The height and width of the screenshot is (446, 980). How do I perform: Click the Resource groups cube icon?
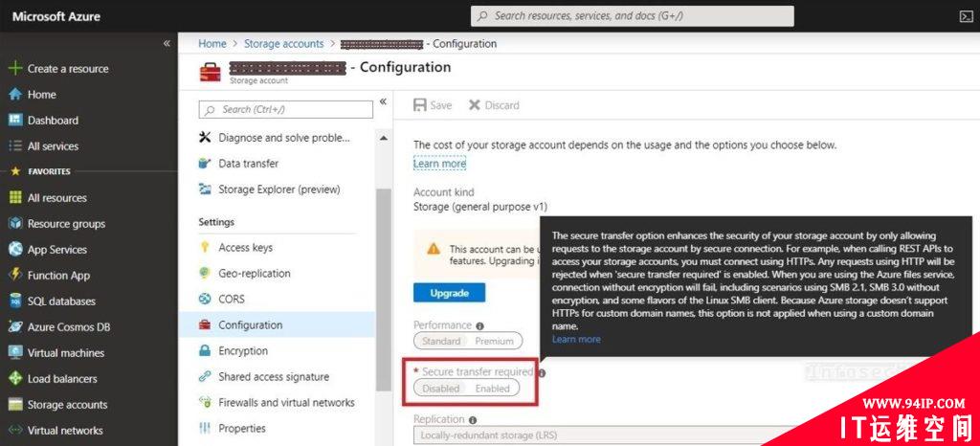(x=15, y=224)
